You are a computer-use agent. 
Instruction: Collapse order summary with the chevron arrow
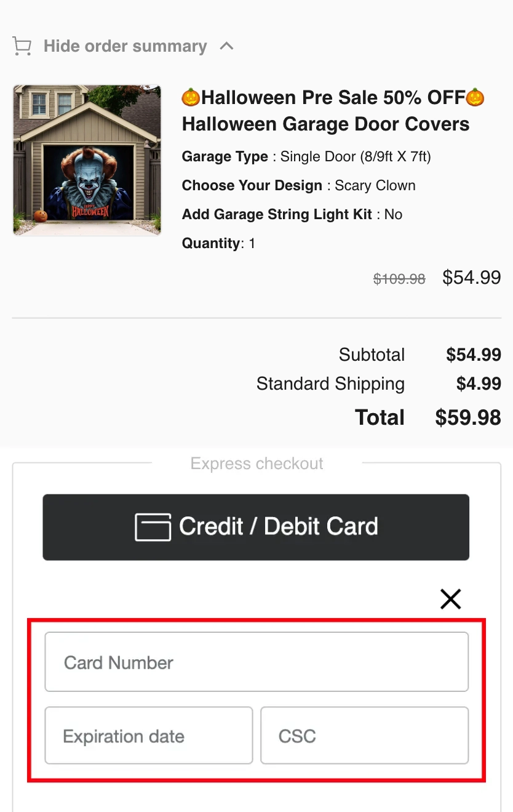point(226,46)
